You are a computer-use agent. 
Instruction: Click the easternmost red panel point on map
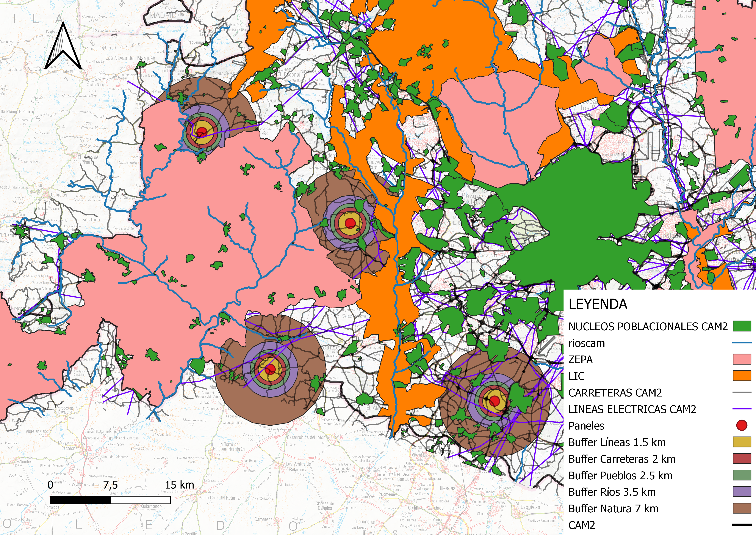pos(494,401)
